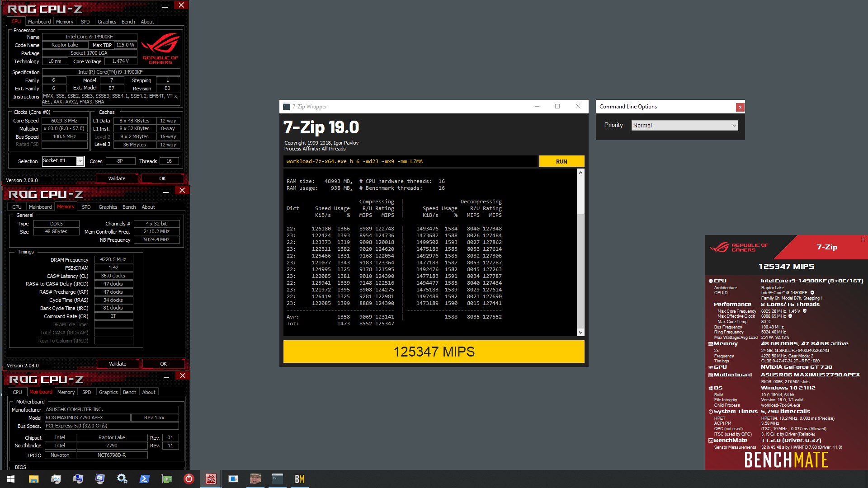This screenshot has height=488, width=868.
Task: Click the Threads 16 field in CPU-Z
Action: [169, 161]
